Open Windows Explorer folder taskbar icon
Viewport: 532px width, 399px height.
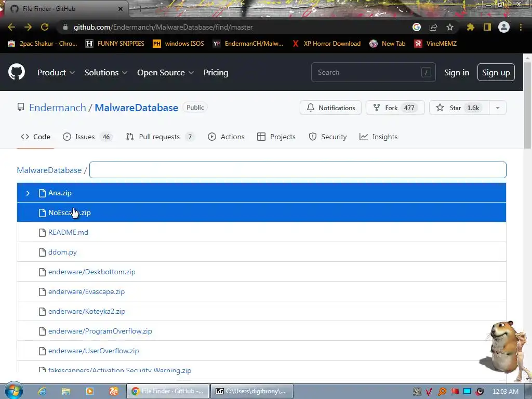coord(66,391)
